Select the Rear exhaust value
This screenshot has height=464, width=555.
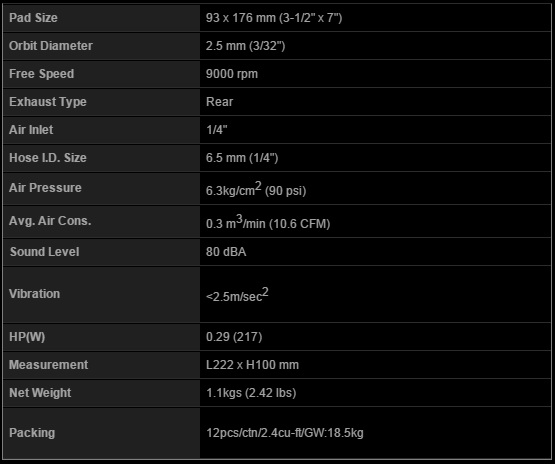pos(219,102)
